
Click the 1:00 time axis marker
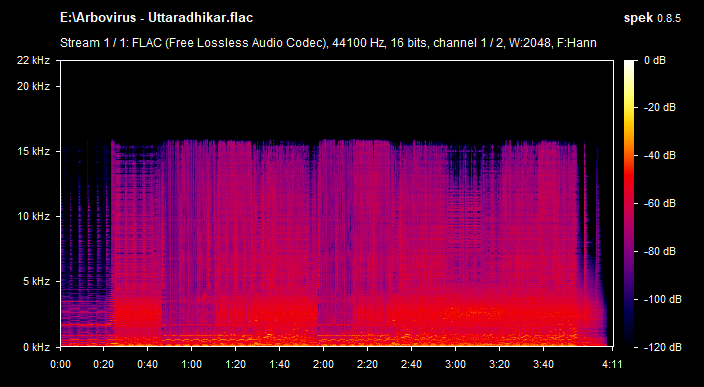click(x=192, y=364)
